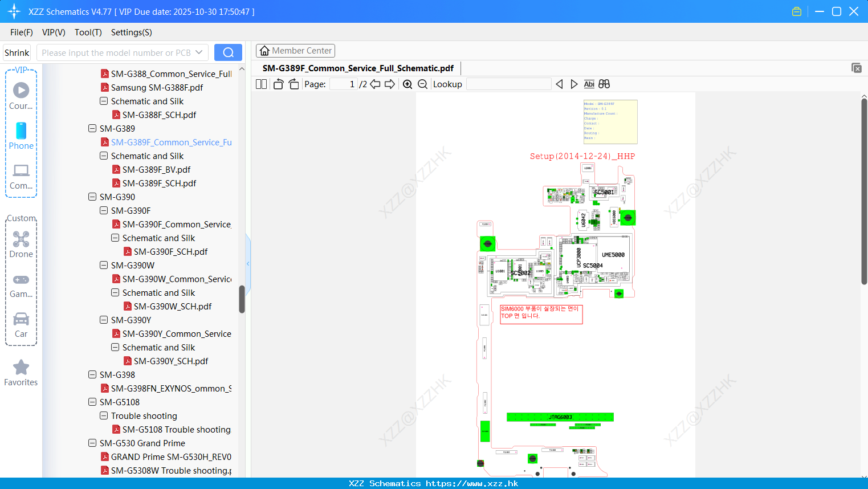Open the Tool(T) menu
868x489 pixels.
[x=88, y=32]
